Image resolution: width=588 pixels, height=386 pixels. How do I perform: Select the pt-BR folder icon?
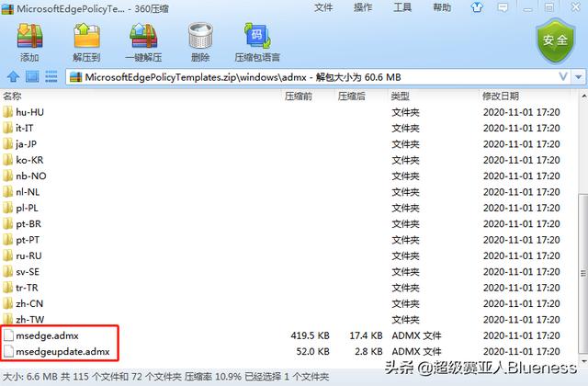tap(7, 223)
